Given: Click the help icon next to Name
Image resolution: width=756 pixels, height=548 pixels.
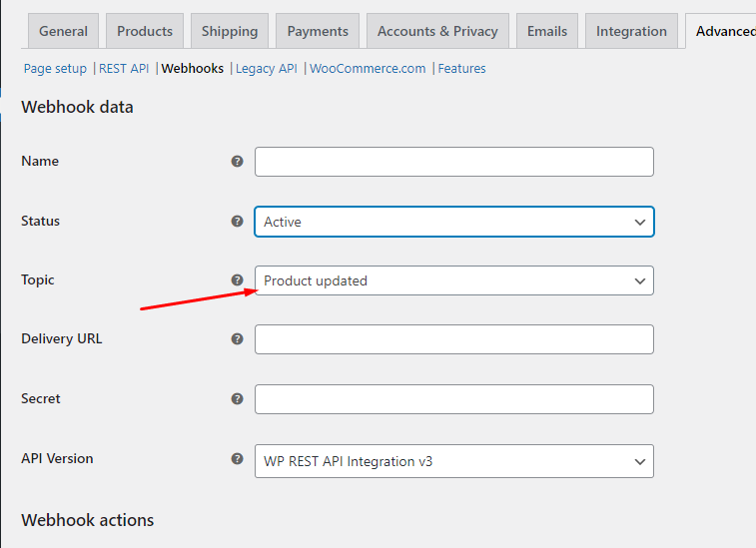Looking at the screenshot, I should click(237, 162).
